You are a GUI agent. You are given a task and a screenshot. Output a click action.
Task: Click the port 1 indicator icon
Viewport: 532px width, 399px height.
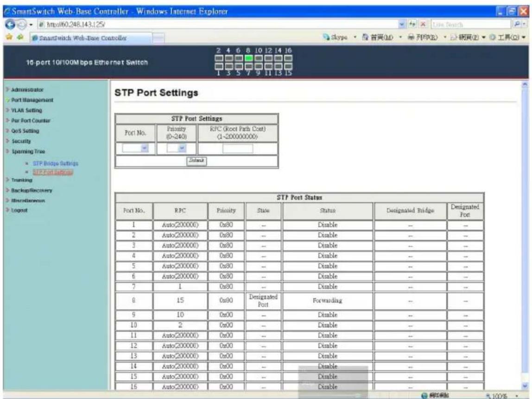219,67
